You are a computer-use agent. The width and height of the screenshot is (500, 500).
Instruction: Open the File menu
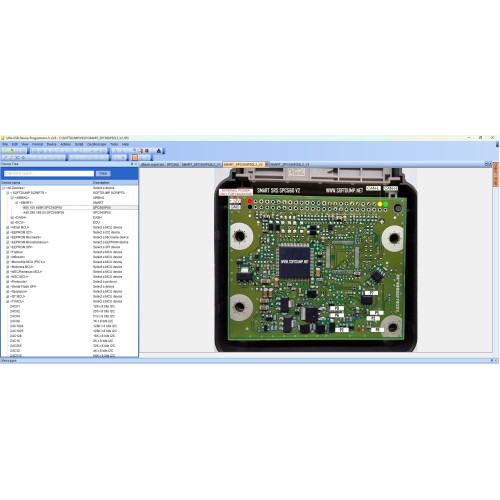5,144
